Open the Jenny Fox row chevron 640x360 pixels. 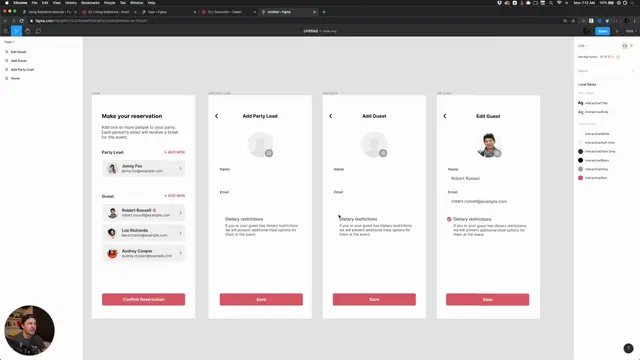(180, 169)
